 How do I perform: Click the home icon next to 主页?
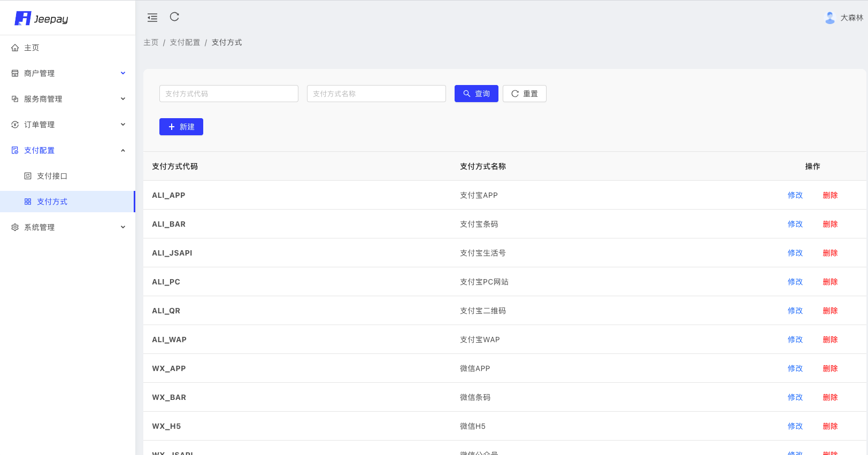coord(15,48)
